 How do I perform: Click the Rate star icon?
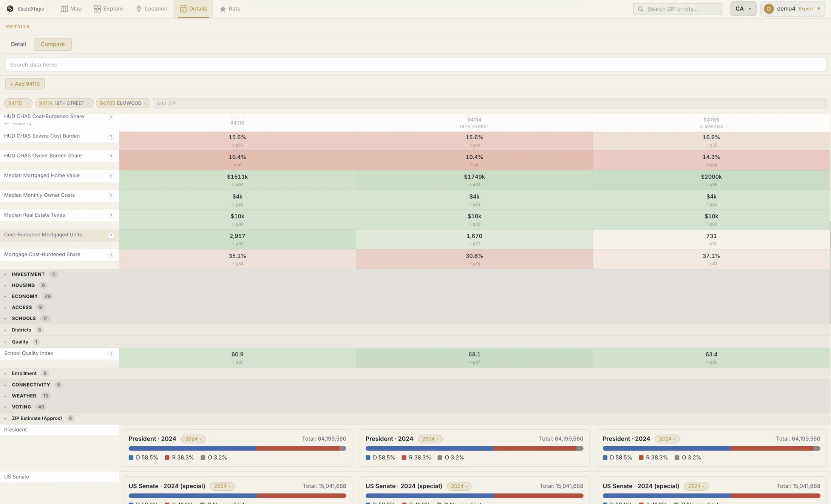(x=223, y=9)
